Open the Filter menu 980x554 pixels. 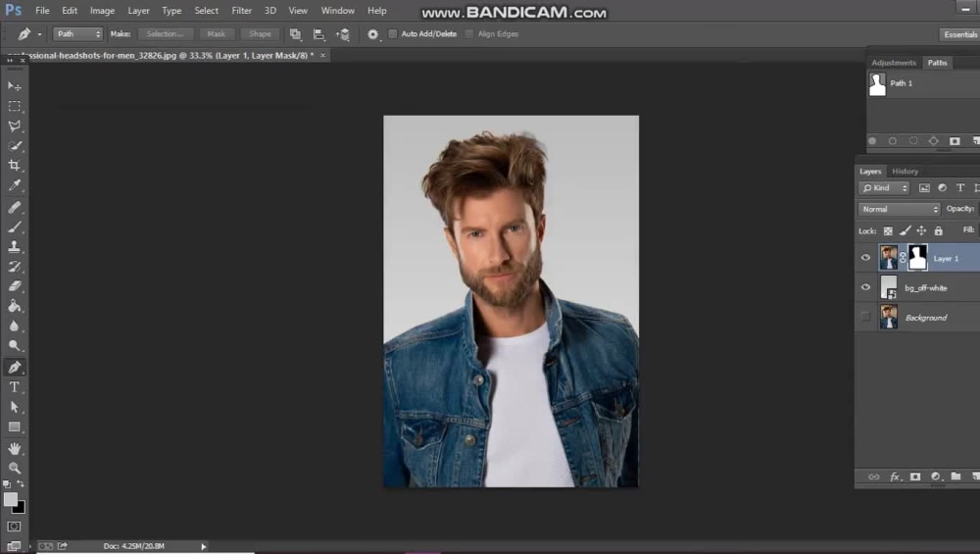(241, 11)
